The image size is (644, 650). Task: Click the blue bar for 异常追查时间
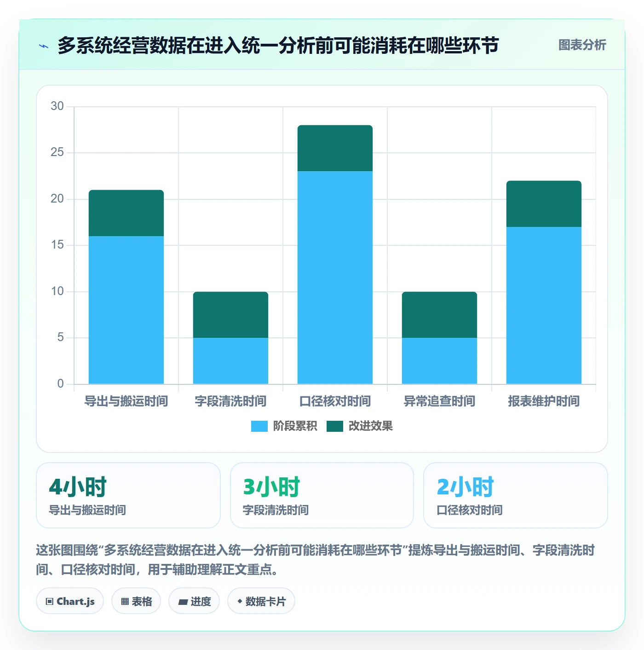point(439,361)
